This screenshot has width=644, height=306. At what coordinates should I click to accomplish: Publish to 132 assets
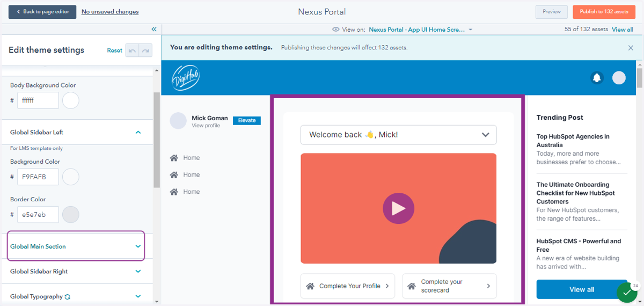click(x=604, y=12)
